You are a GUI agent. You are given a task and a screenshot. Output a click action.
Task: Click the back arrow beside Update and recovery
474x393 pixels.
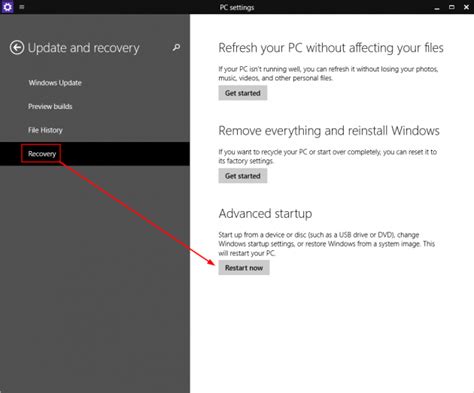17,48
